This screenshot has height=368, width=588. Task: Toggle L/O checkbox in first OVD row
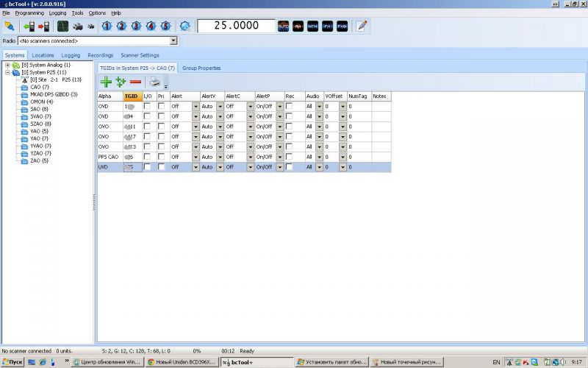point(147,106)
